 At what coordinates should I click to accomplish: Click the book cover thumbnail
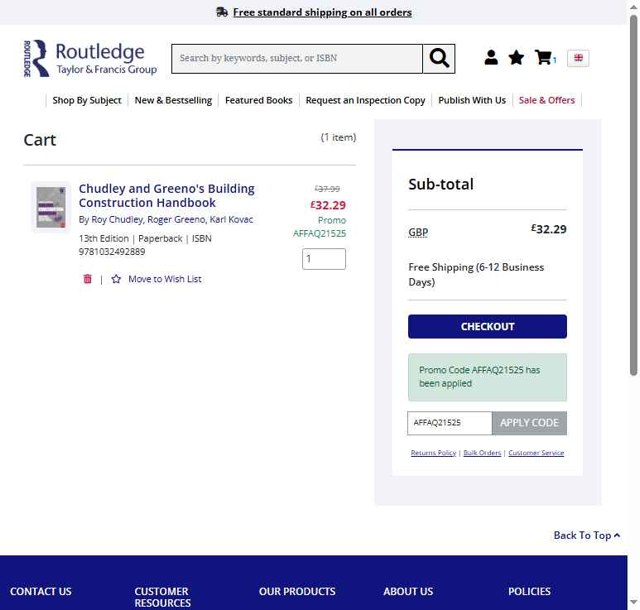pyautogui.click(x=51, y=207)
